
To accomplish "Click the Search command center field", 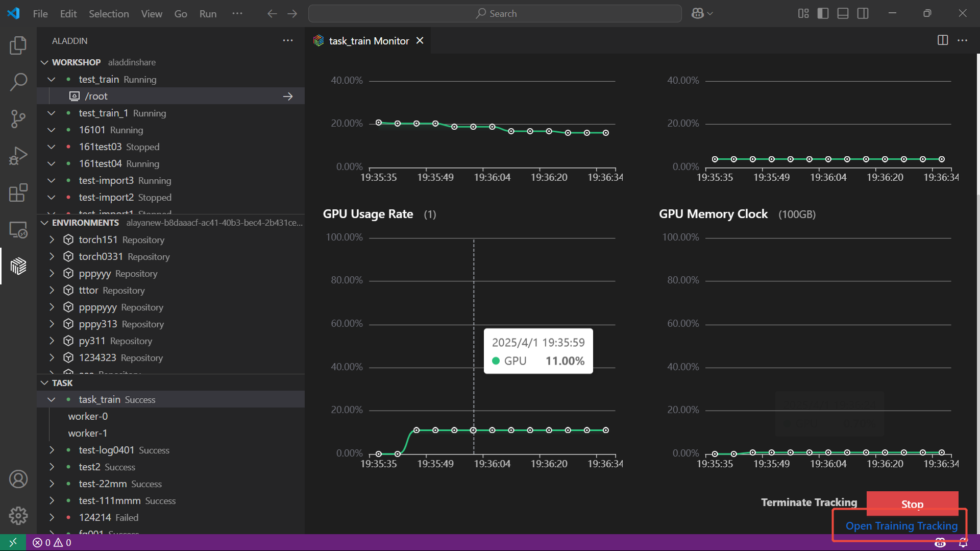I will (495, 14).
